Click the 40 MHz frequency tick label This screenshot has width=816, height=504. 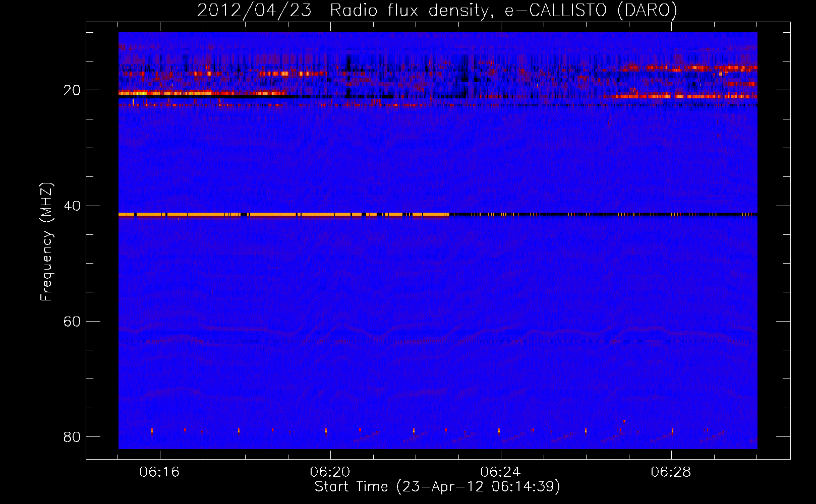point(72,206)
